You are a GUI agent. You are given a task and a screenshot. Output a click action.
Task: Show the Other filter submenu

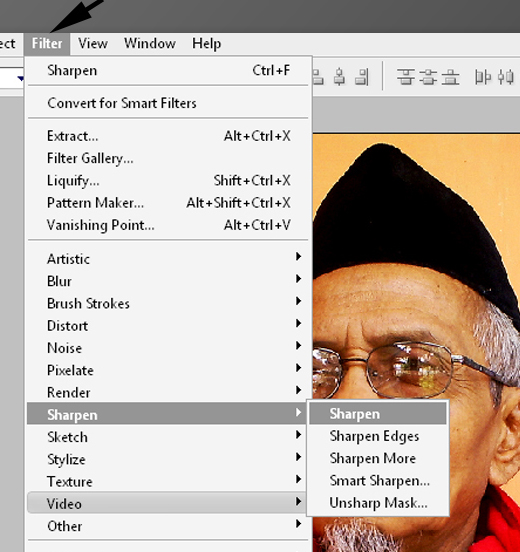click(168, 526)
